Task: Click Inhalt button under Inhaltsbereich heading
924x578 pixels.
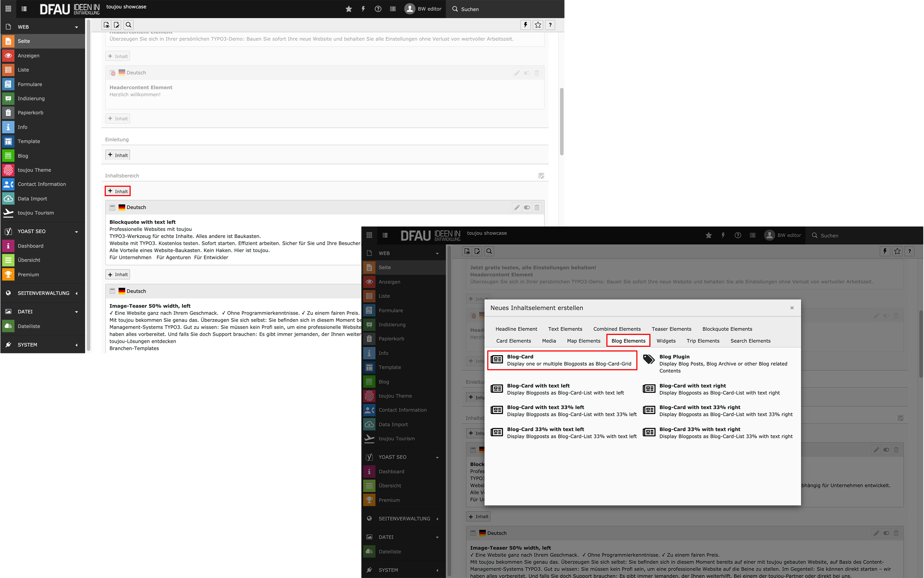Action: click(x=118, y=191)
